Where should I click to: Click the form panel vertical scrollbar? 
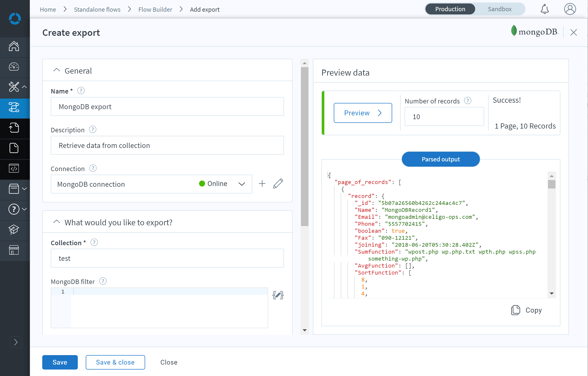click(x=304, y=147)
